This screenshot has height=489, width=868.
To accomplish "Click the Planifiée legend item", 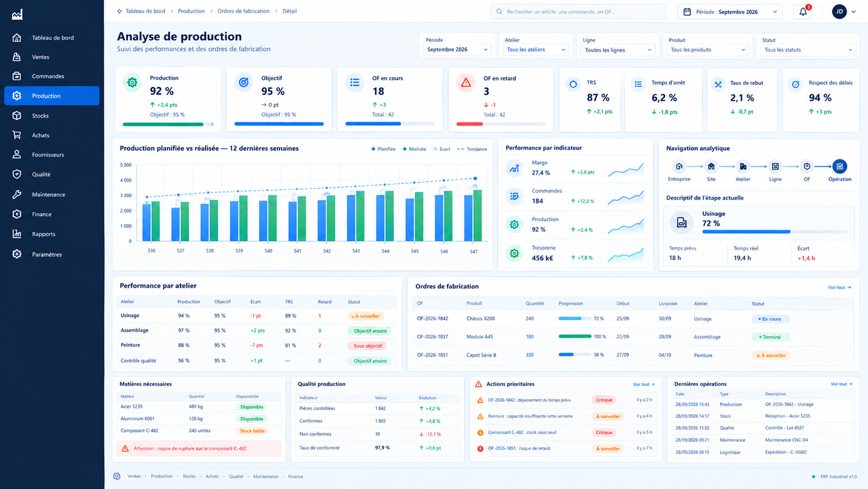I will (384, 149).
